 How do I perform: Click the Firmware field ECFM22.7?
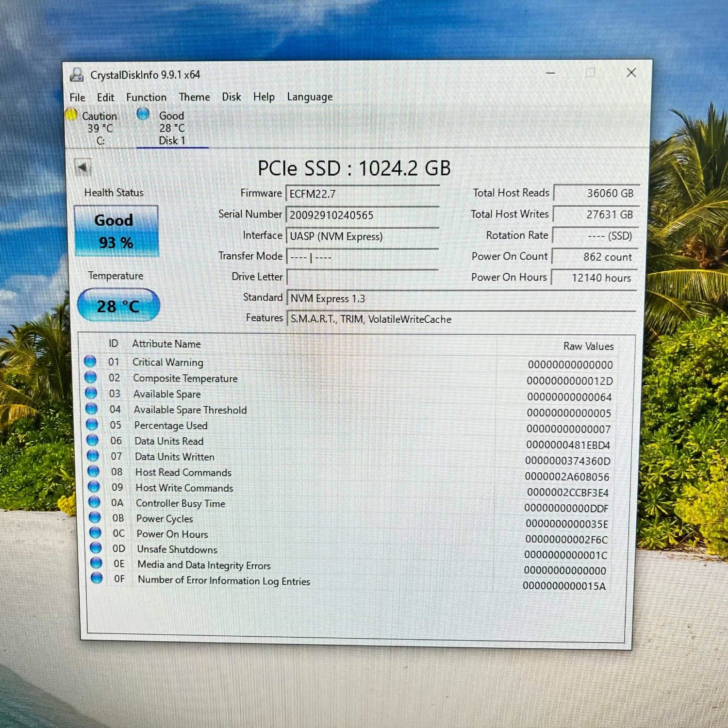363,194
